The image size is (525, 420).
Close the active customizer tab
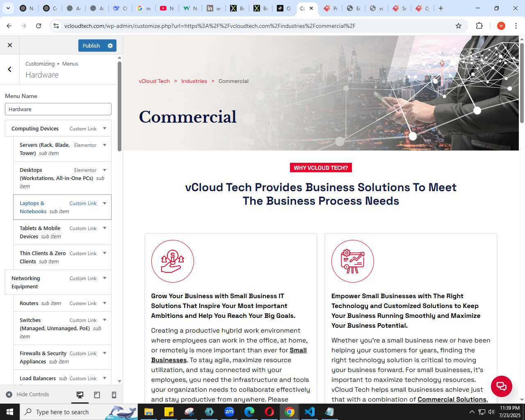[x=311, y=8]
